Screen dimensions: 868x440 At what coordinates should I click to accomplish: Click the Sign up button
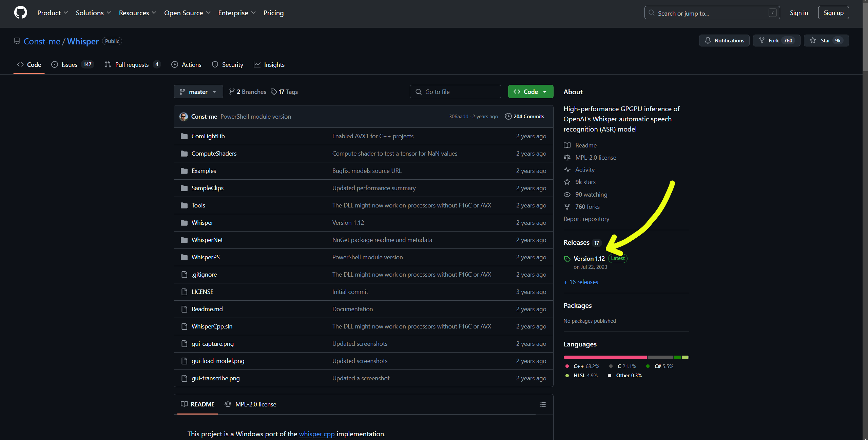pos(833,13)
